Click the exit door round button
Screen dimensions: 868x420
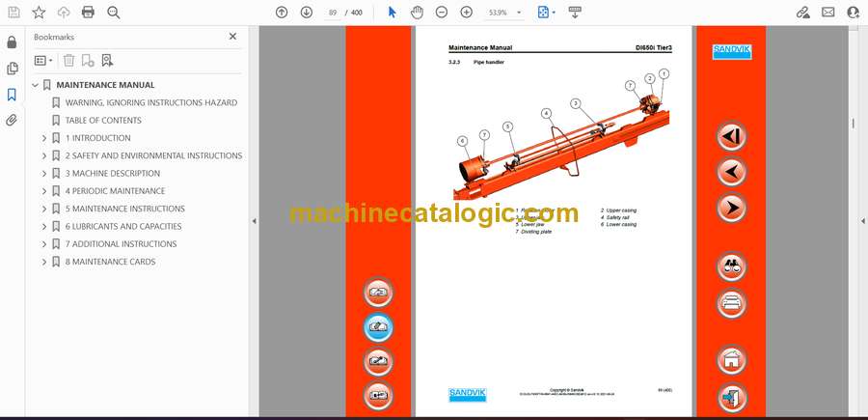point(731,397)
